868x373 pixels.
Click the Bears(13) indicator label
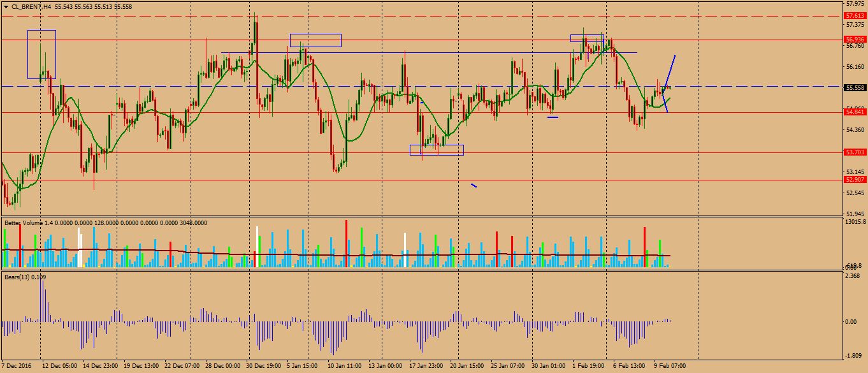[16, 277]
